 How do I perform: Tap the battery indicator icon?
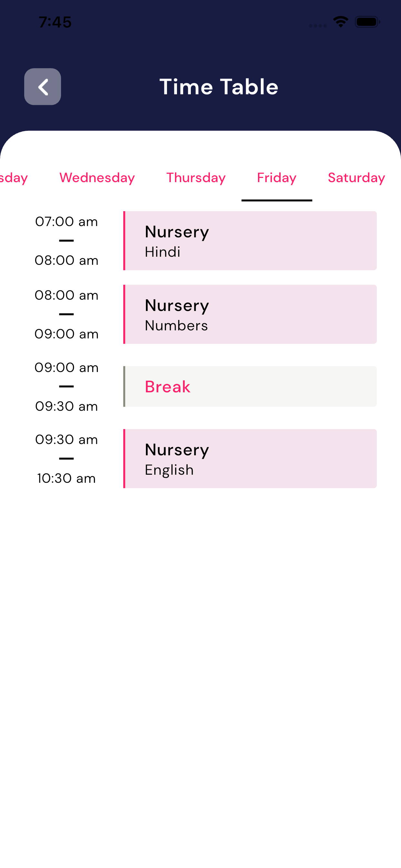coord(367,22)
